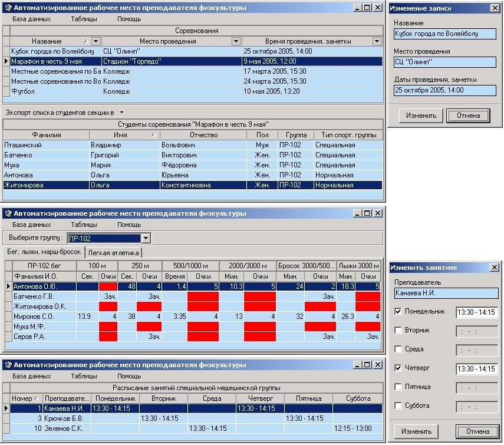
Task: Enable the Суббота checkbox in the dialog
Action: (x=398, y=406)
